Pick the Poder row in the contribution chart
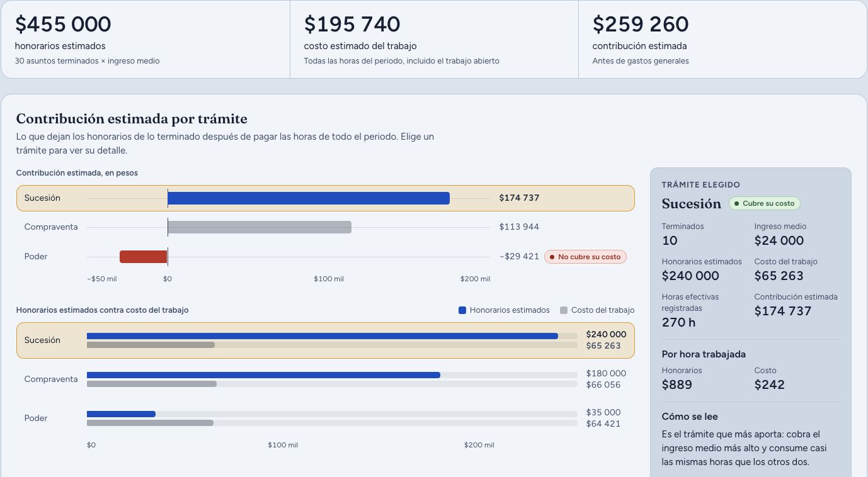 click(x=325, y=257)
